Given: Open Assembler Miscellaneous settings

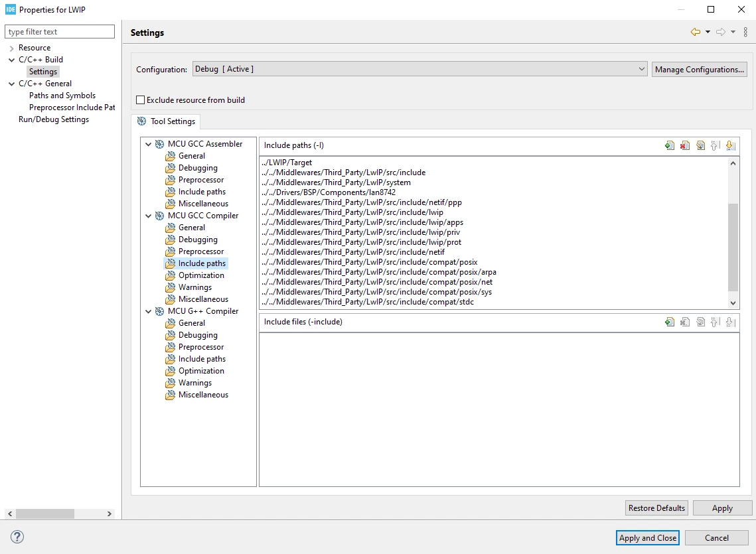Looking at the screenshot, I should coord(203,204).
